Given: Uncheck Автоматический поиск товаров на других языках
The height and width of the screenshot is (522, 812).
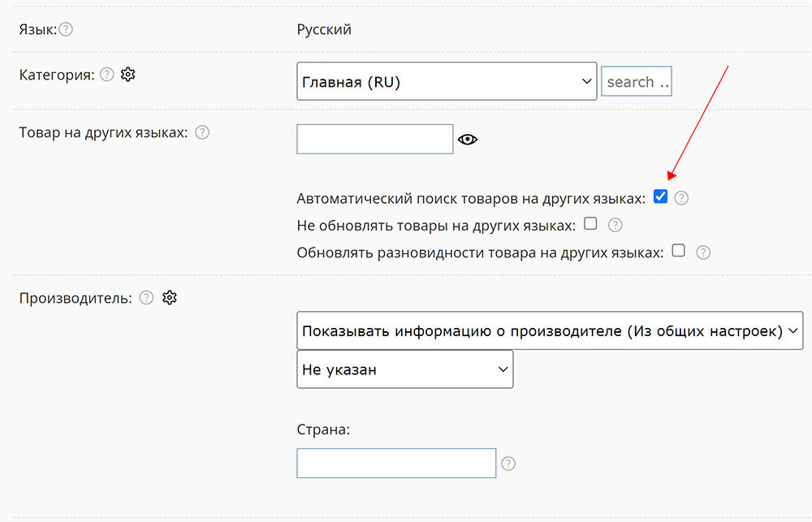Looking at the screenshot, I should pyautogui.click(x=660, y=196).
